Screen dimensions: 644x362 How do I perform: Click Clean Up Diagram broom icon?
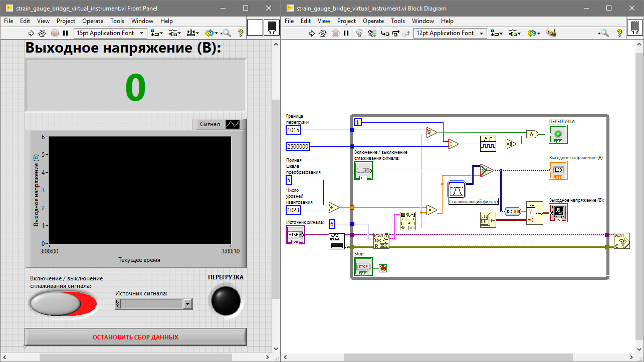pyautogui.click(x=552, y=33)
